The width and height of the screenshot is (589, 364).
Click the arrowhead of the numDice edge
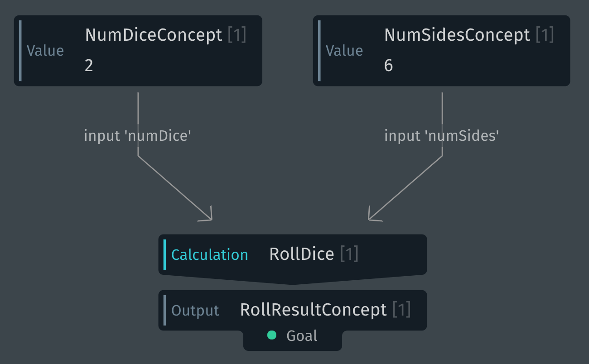[x=210, y=218]
